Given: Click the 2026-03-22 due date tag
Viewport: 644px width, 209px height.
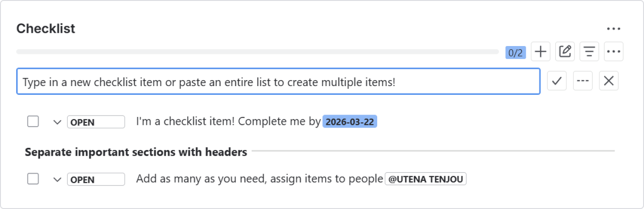Looking at the screenshot, I should pos(350,122).
